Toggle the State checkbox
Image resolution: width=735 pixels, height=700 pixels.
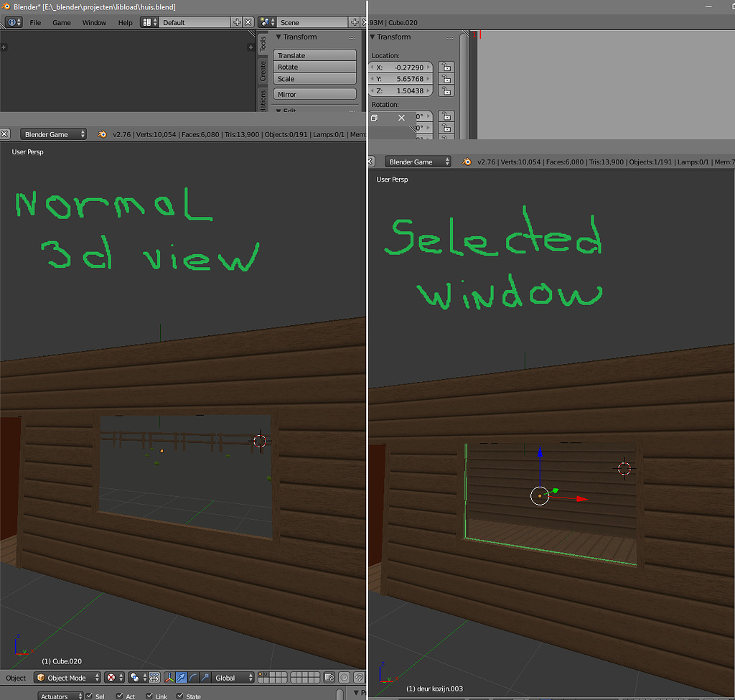[x=180, y=696]
